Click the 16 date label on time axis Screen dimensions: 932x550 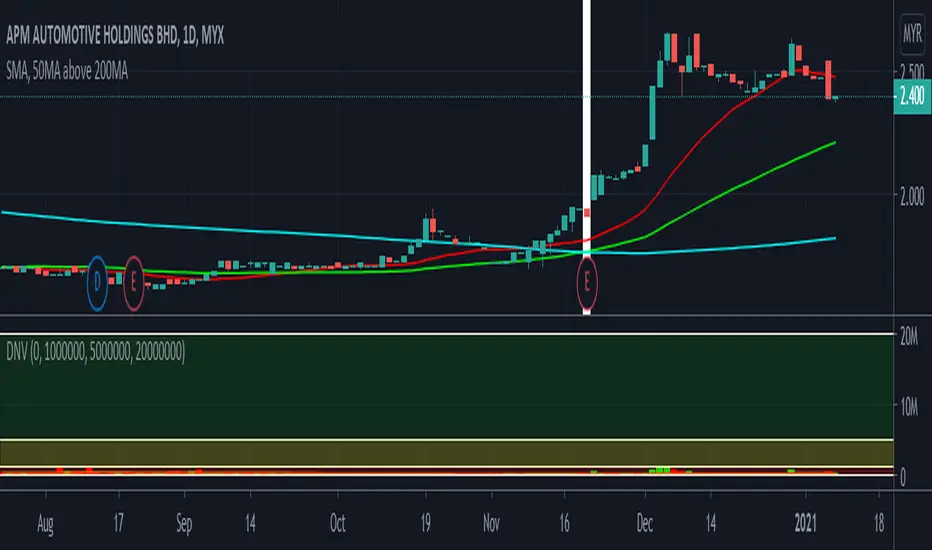point(564,523)
